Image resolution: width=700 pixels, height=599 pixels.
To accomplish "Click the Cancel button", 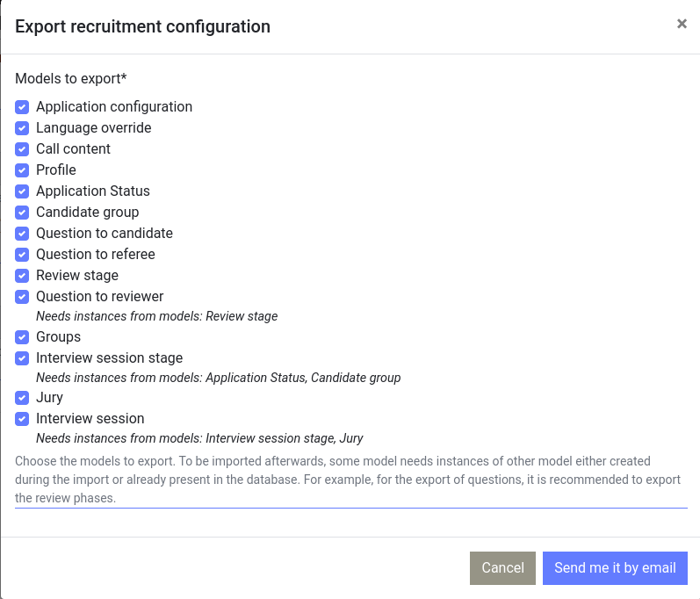I will point(502,568).
